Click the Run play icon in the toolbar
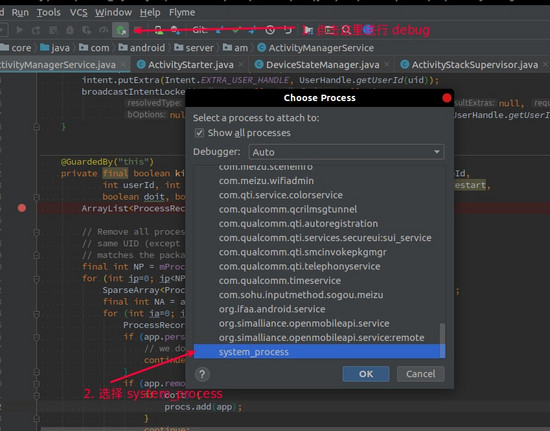550x431 pixels. [20, 30]
